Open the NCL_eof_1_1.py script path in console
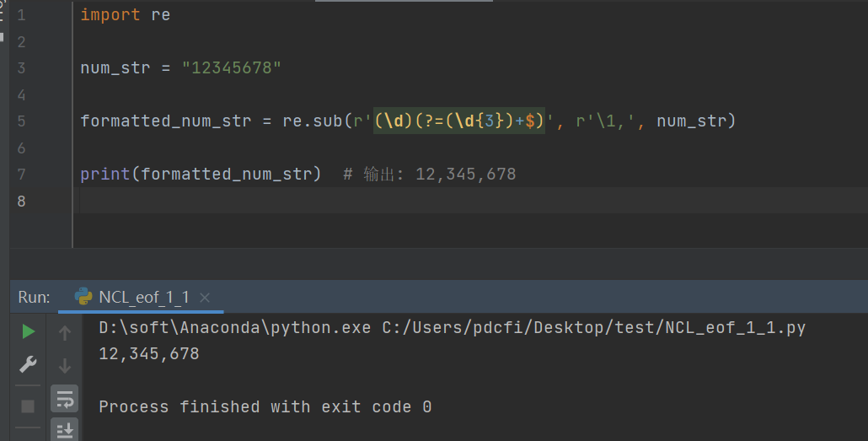This screenshot has width=868, height=441. point(593,327)
